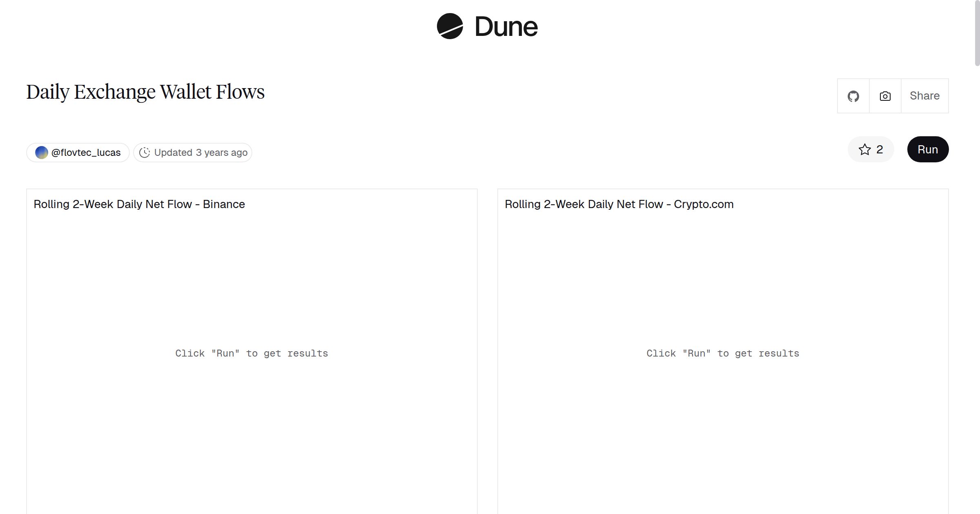Select the clock icon beside Updated
The height and width of the screenshot is (514, 980).
[x=145, y=152]
